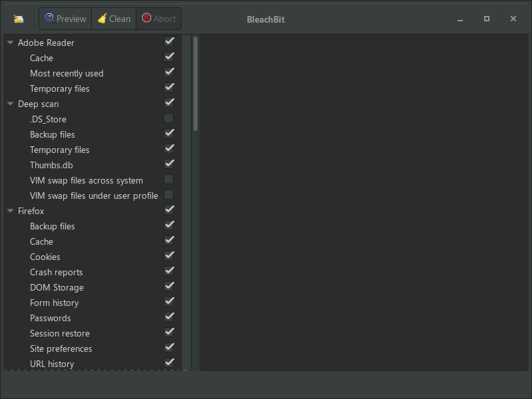Screen dimensions: 532x399
Task: Uncheck the Passwords checkbox
Action: tap(169, 317)
